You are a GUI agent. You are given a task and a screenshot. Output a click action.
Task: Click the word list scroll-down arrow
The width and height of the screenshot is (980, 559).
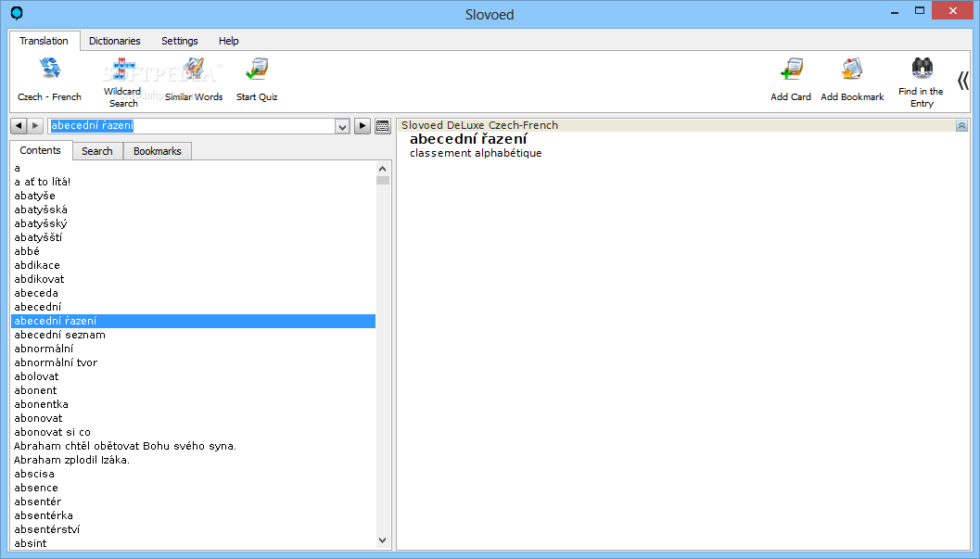[383, 540]
